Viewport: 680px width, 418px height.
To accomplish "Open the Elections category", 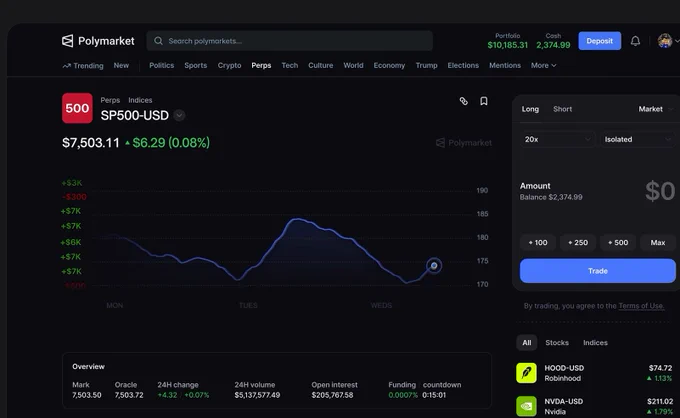I will (x=463, y=65).
